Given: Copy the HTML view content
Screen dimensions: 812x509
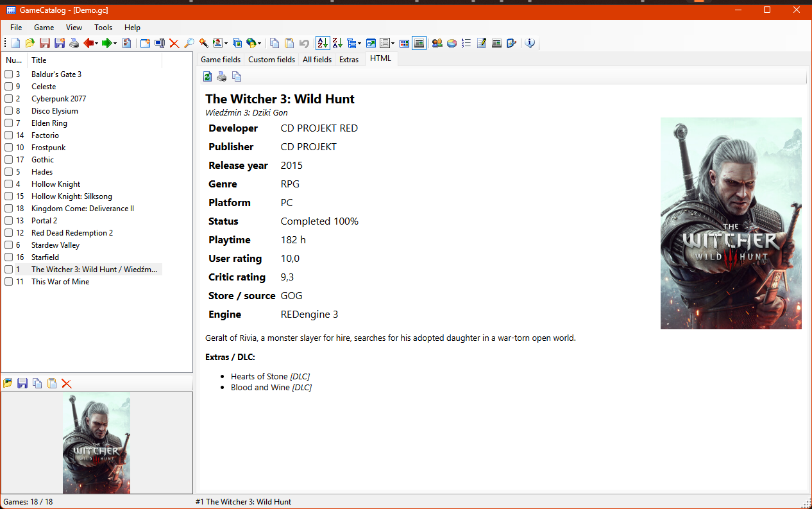Looking at the screenshot, I should (x=237, y=77).
